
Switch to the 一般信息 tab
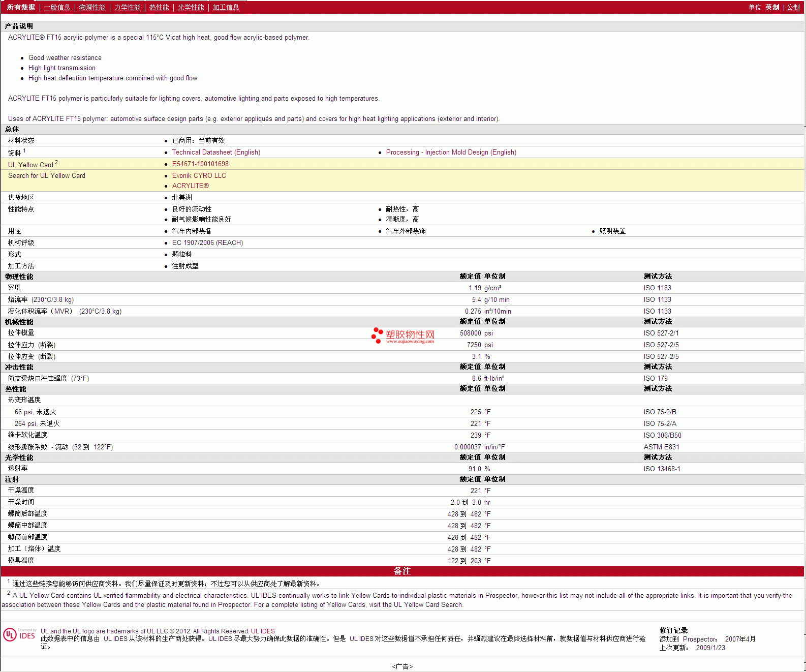click(x=57, y=7)
